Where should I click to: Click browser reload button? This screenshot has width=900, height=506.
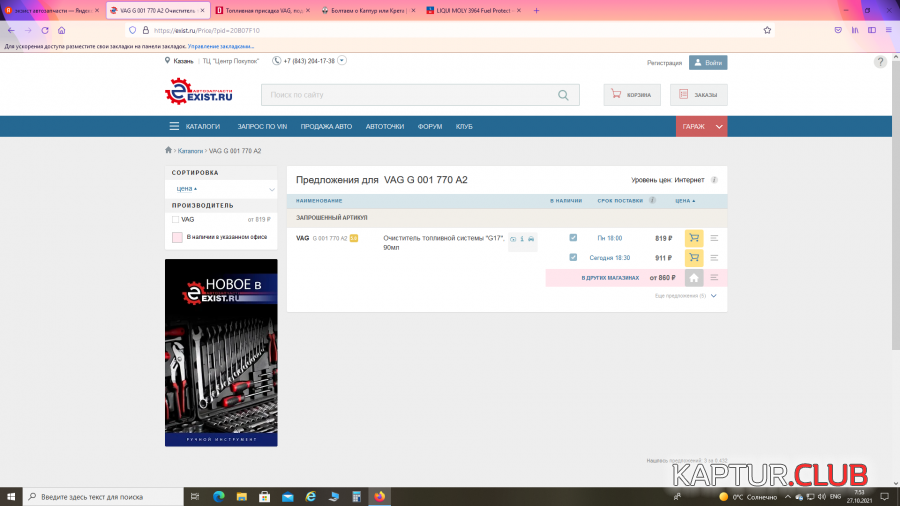45,30
